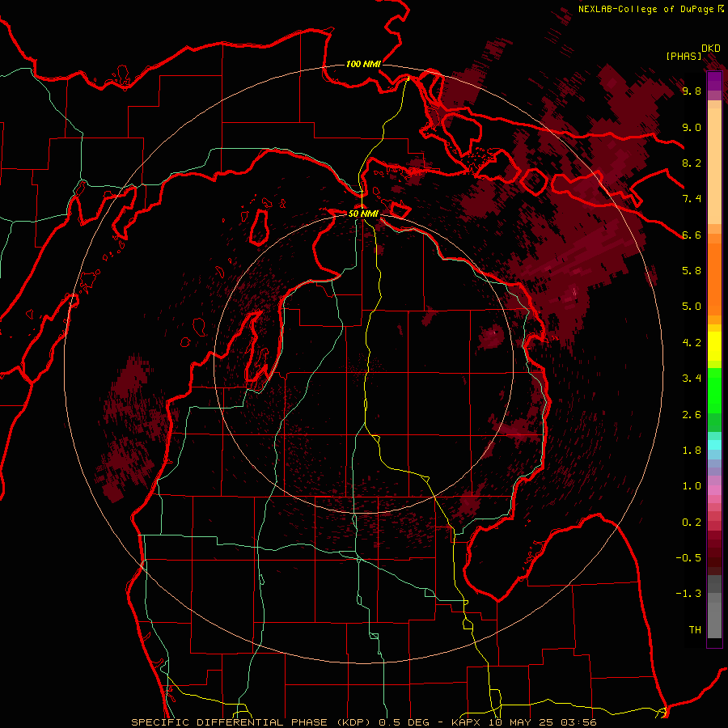Click the 4.2 legend value

(x=692, y=343)
